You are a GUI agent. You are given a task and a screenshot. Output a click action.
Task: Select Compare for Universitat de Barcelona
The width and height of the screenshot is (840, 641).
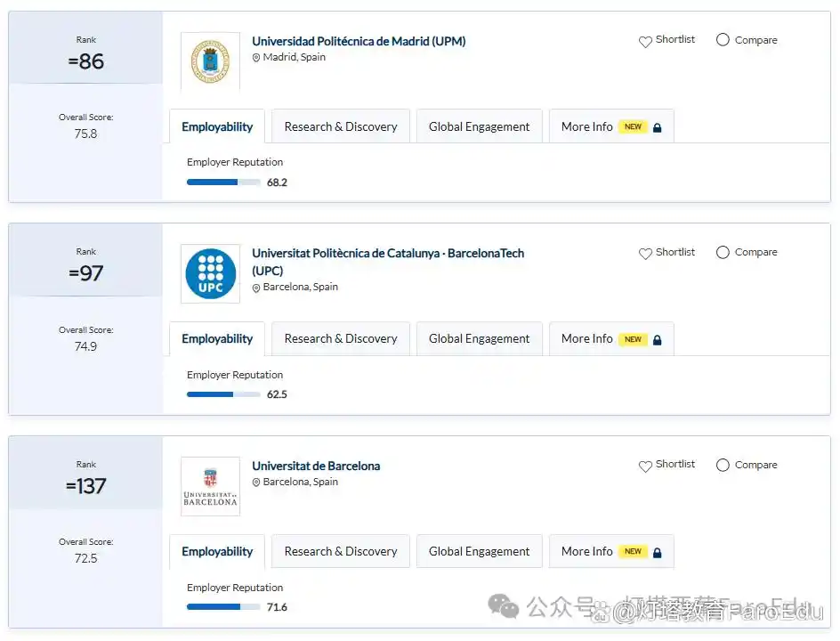click(x=722, y=464)
